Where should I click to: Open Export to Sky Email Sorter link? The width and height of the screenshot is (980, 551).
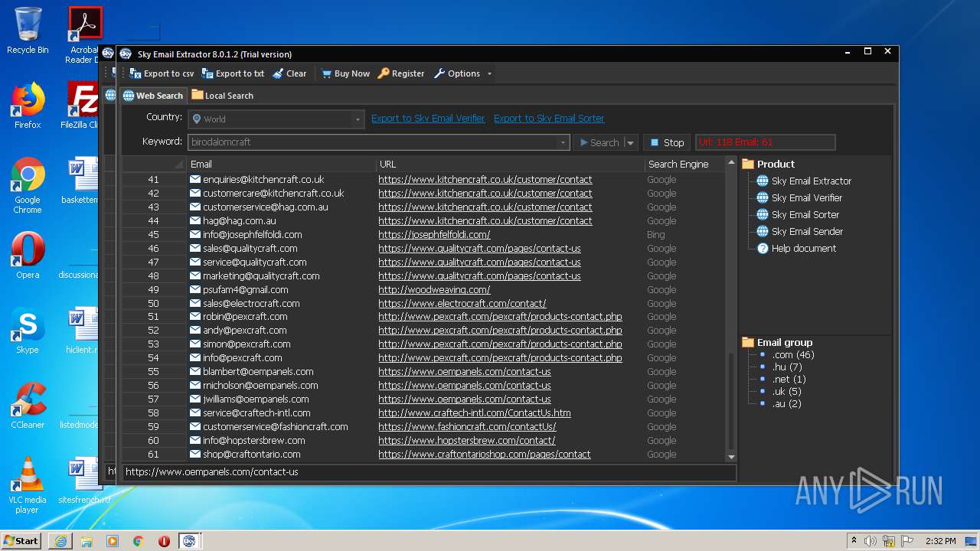pos(549,119)
